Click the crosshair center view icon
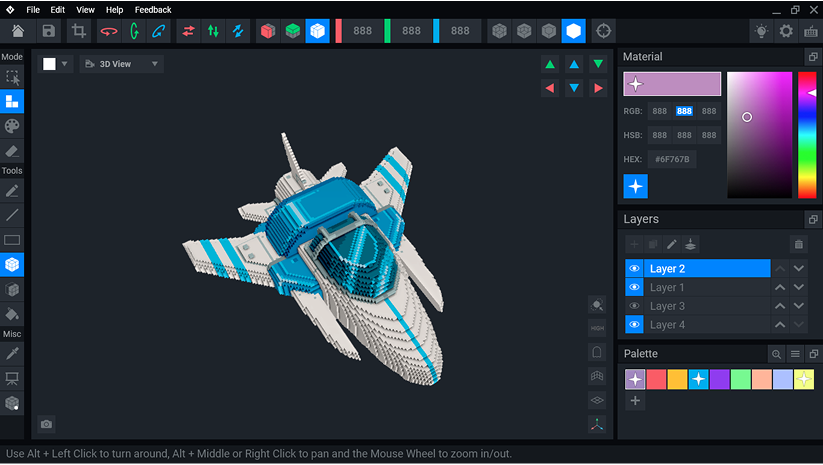 tap(603, 31)
